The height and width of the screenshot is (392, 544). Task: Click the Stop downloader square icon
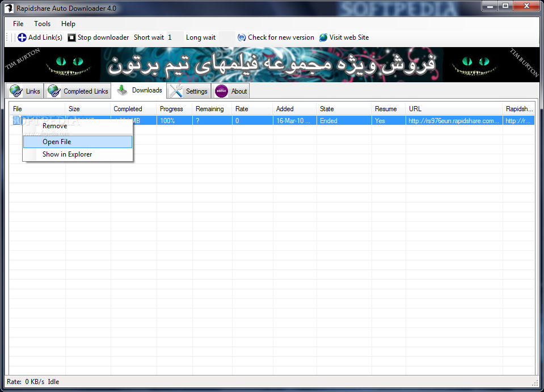tap(71, 37)
